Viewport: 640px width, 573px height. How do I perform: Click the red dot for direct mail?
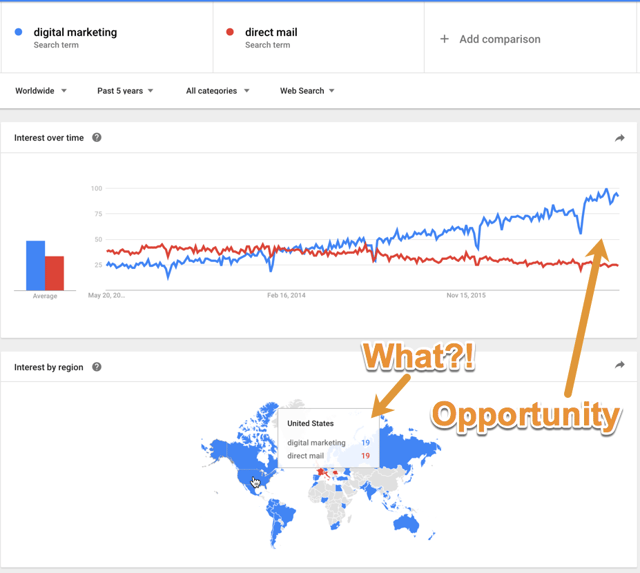coord(230,32)
